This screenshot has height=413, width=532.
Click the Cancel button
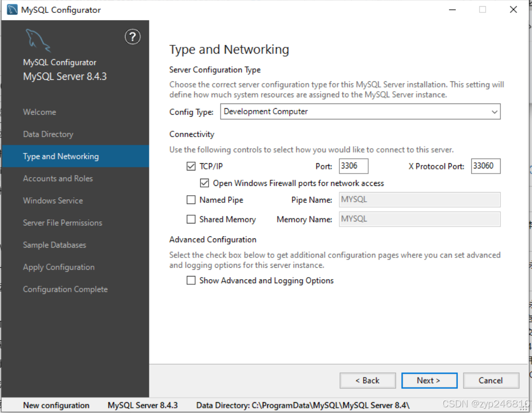(x=491, y=381)
